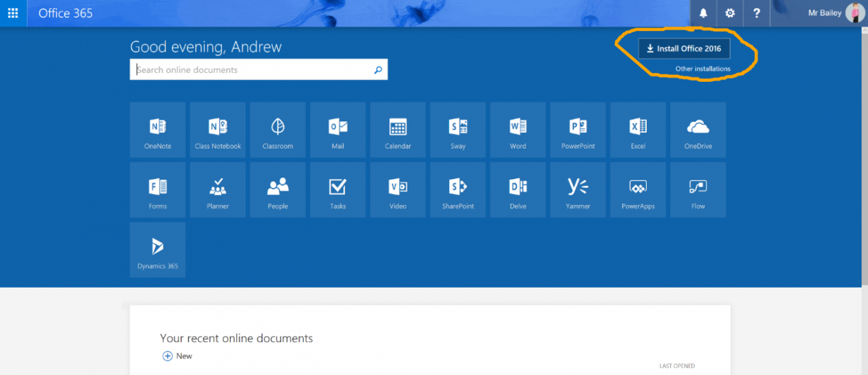Click the LAST OPENED column header
Screen dimensions: 868x375
coord(676,366)
